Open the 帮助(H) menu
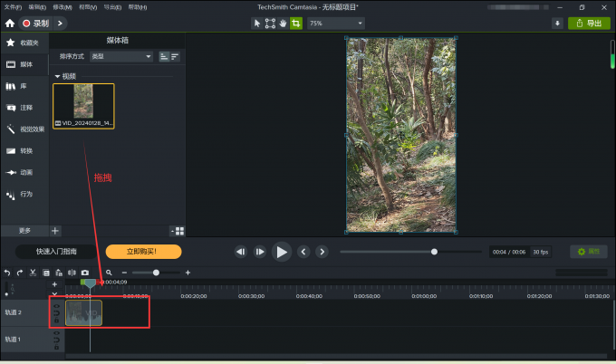616x364 pixels. point(138,7)
